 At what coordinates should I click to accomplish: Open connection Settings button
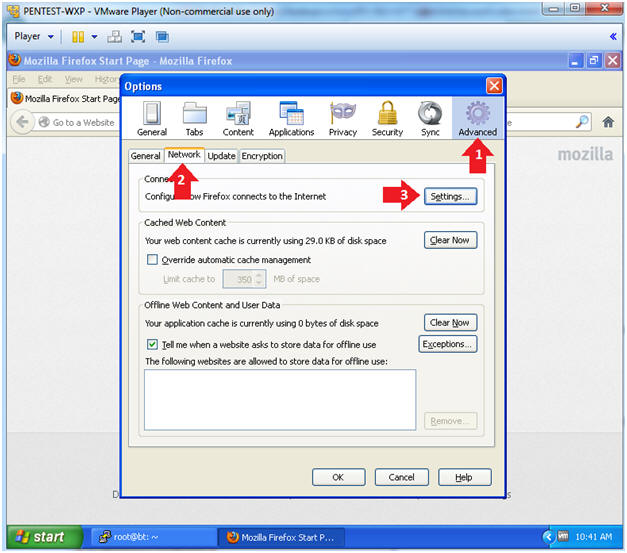(450, 196)
